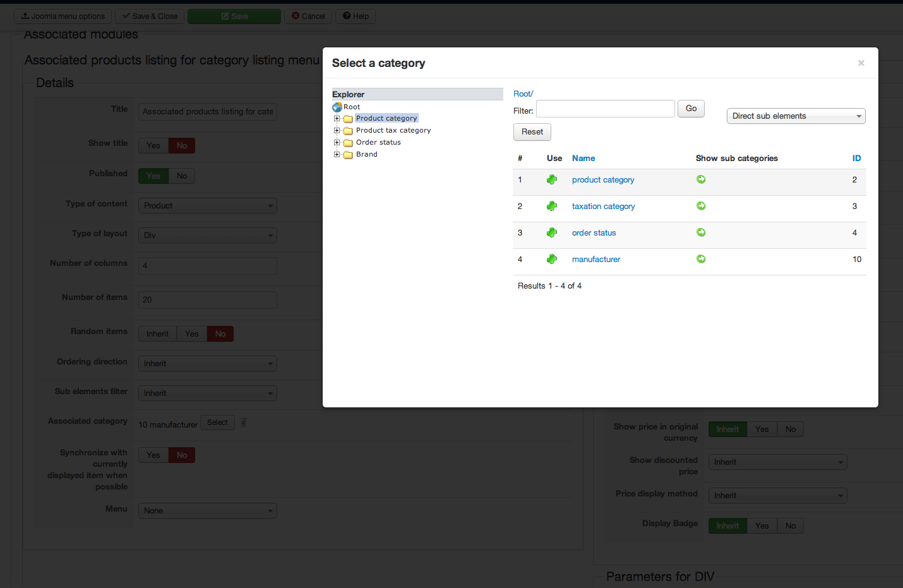This screenshot has width=903, height=588.
Task: Show sub categories of product category
Action: coord(701,180)
